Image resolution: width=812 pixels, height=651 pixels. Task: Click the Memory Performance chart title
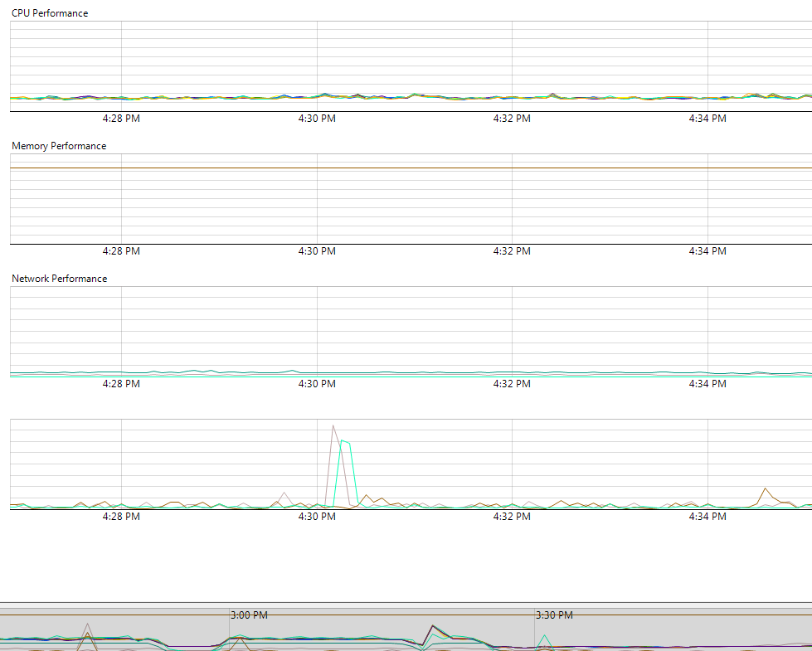[x=59, y=146]
